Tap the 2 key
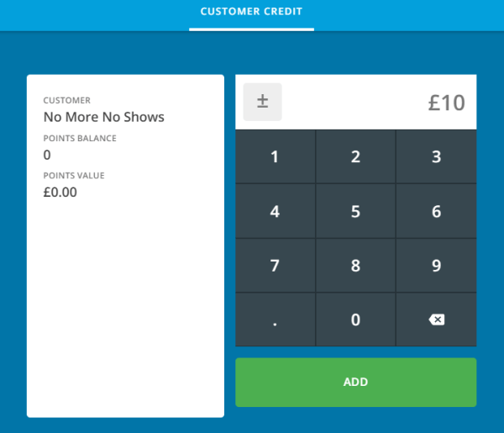Image resolution: width=504 pixels, height=433 pixels. (x=355, y=157)
